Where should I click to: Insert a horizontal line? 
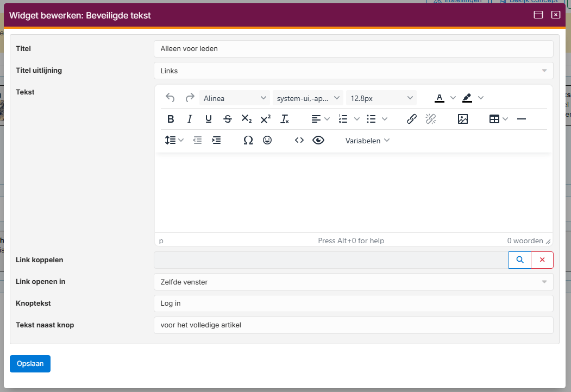(522, 119)
